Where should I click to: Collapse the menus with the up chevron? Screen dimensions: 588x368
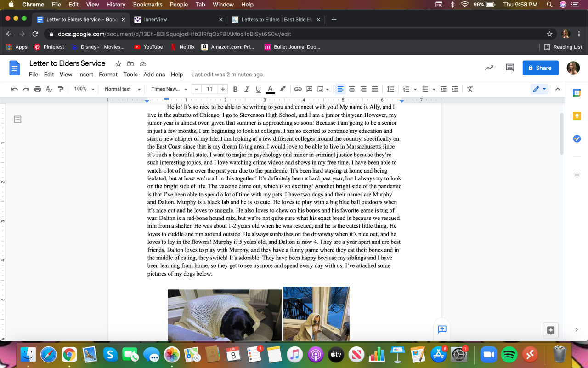[558, 89]
